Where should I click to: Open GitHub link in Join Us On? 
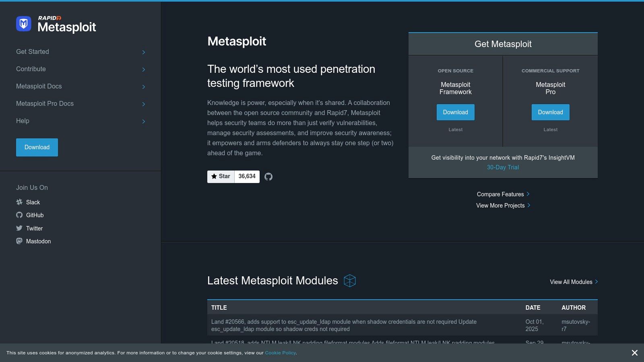(x=35, y=215)
